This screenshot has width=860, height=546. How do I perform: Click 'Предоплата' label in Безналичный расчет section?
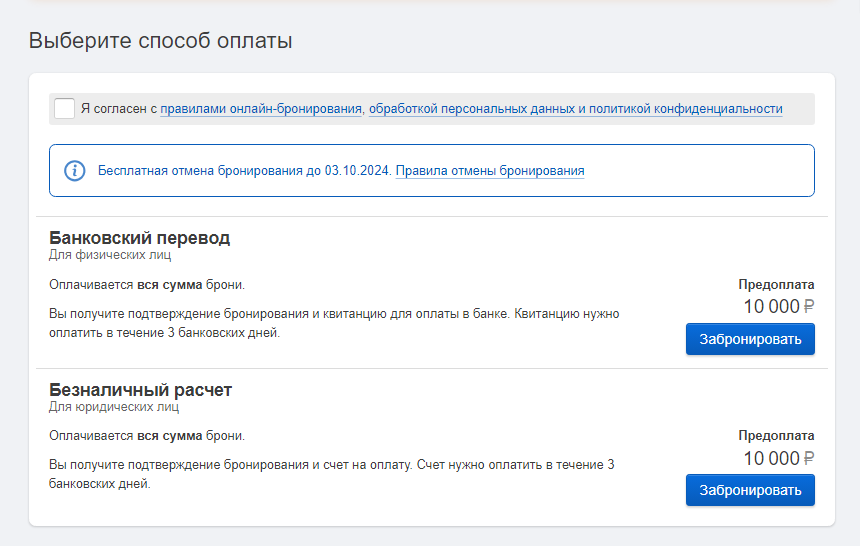coord(776,436)
